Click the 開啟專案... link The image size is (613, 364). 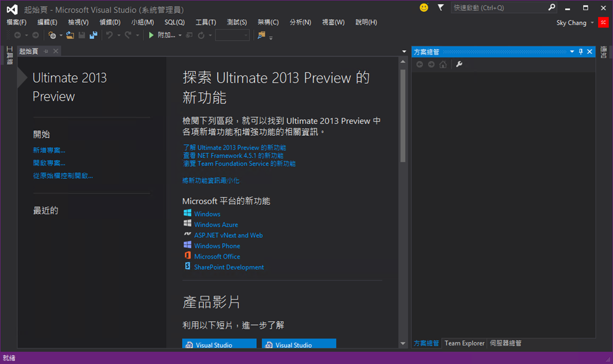pyautogui.click(x=49, y=163)
